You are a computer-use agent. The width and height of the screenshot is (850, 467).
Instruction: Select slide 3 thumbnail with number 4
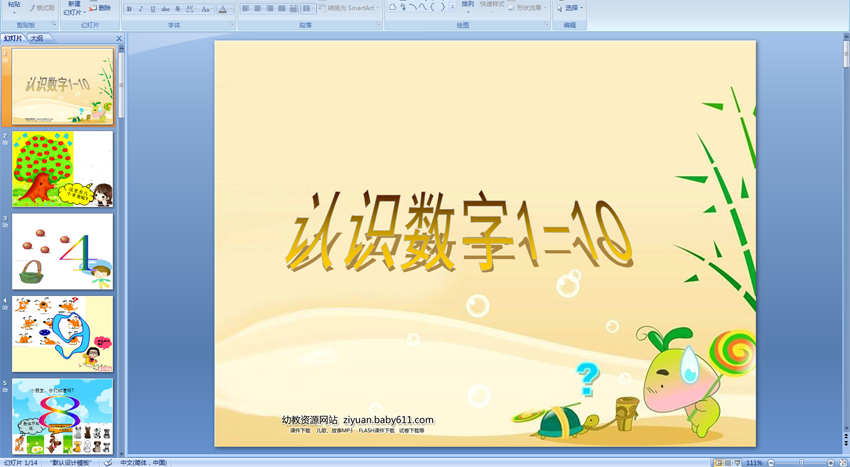point(62,251)
